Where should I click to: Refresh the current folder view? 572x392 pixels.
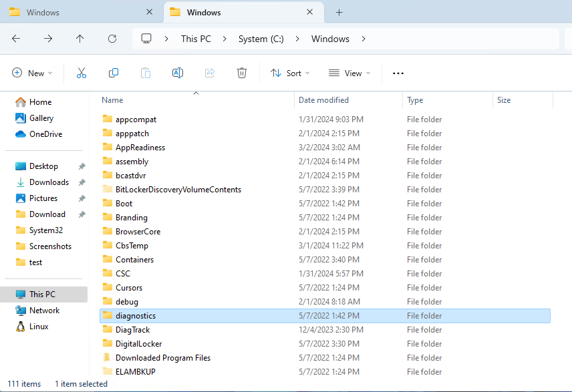coord(112,39)
